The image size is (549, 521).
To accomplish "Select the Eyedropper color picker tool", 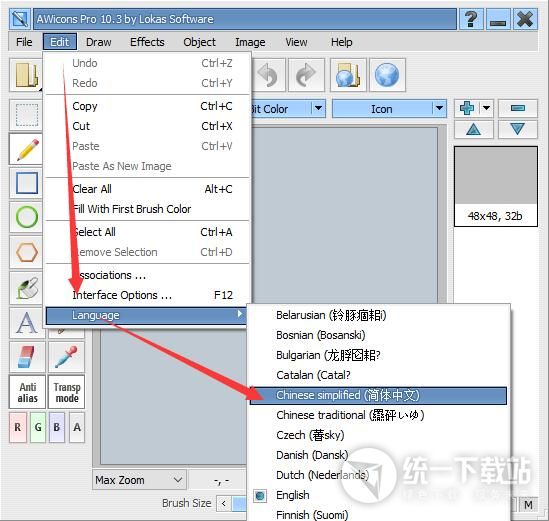I will (x=66, y=356).
